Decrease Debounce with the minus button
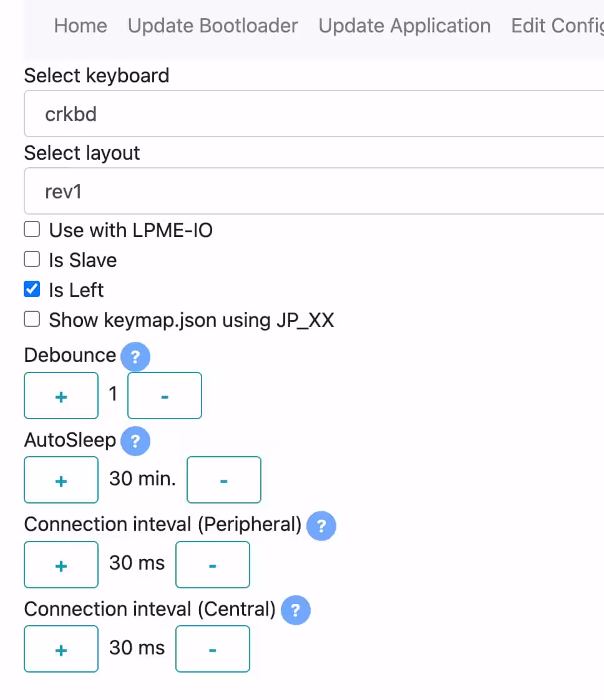The height and width of the screenshot is (700, 604). click(x=165, y=396)
